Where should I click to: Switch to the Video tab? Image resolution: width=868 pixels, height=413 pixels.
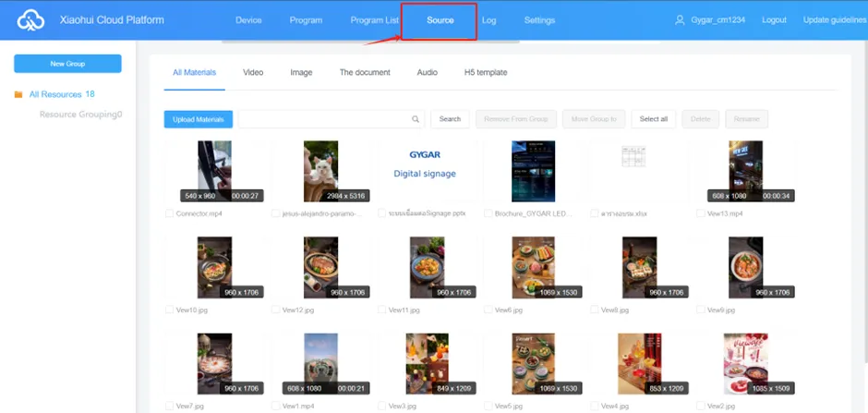coord(253,72)
